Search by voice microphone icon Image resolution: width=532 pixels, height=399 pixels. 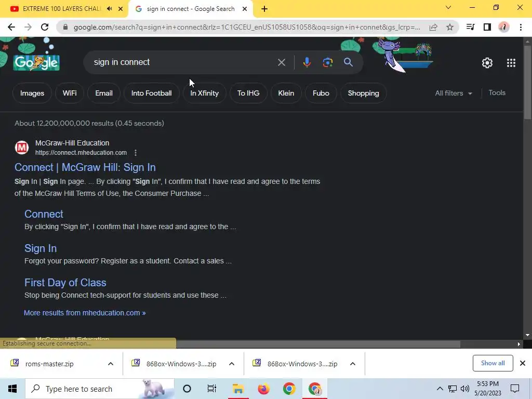pyautogui.click(x=307, y=62)
